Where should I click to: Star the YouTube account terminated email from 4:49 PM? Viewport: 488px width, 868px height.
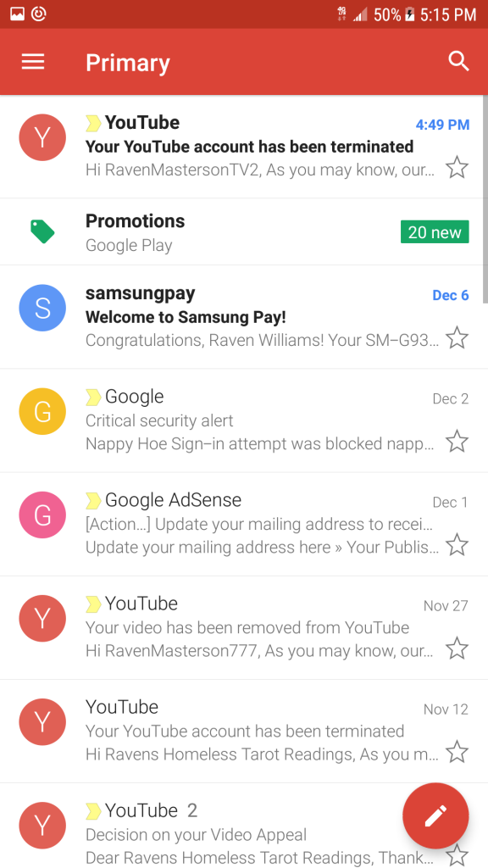pos(457,167)
